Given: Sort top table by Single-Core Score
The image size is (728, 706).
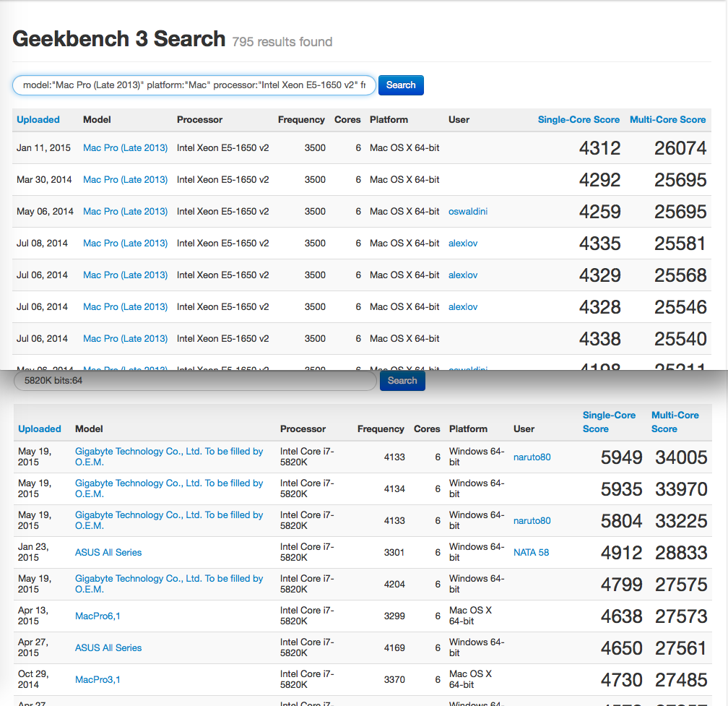Looking at the screenshot, I should click(578, 119).
